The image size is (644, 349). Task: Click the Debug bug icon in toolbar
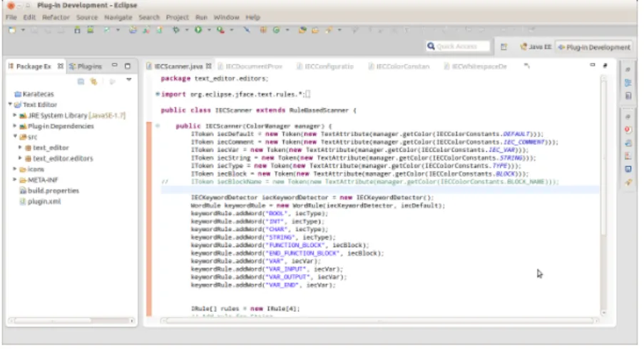(x=176, y=29)
